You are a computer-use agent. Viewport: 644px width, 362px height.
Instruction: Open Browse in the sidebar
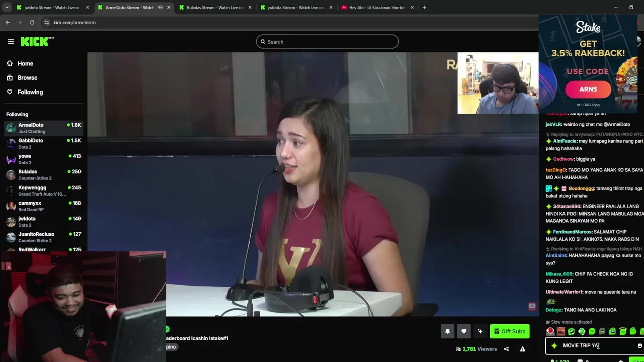coord(27,78)
